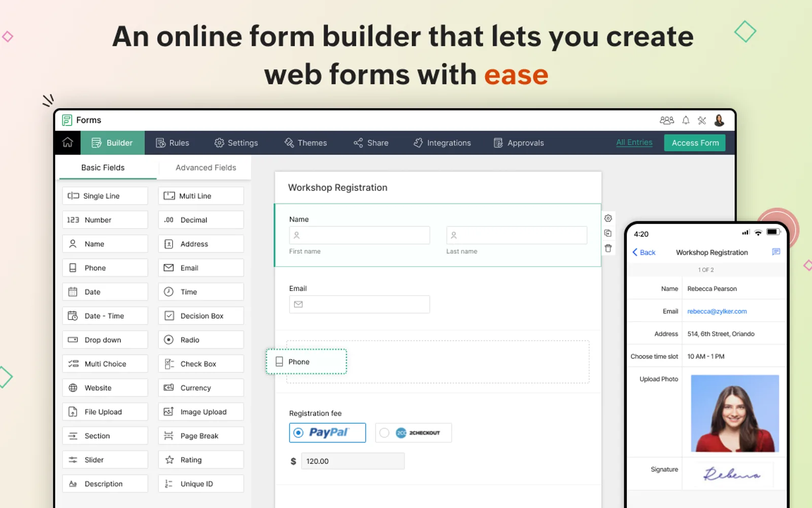Viewport: 812px width, 508px height.
Task: Open Name field settings gear icon
Action: tap(608, 218)
